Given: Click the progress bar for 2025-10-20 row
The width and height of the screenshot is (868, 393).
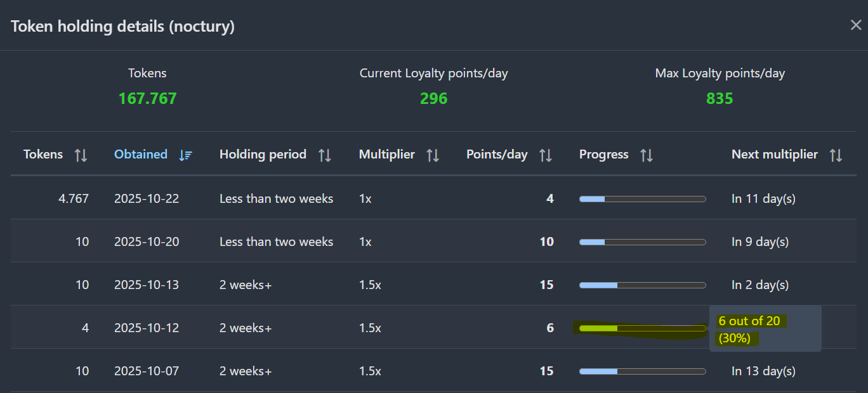Looking at the screenshot, I should 642,242.
